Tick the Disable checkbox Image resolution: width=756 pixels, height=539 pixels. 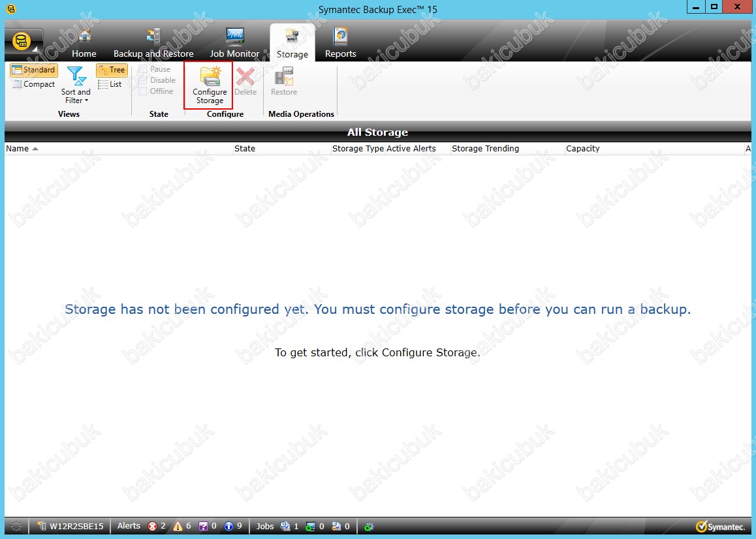143,80
